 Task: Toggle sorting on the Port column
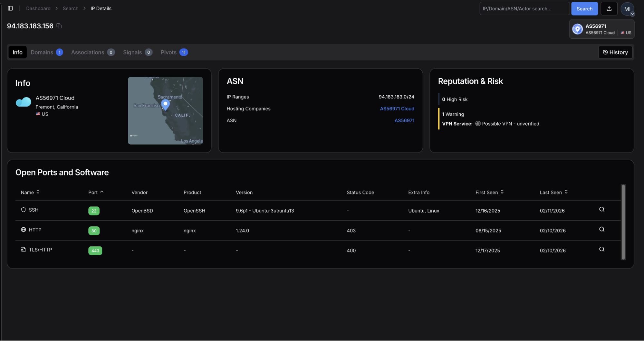click(x=102, y=192)
